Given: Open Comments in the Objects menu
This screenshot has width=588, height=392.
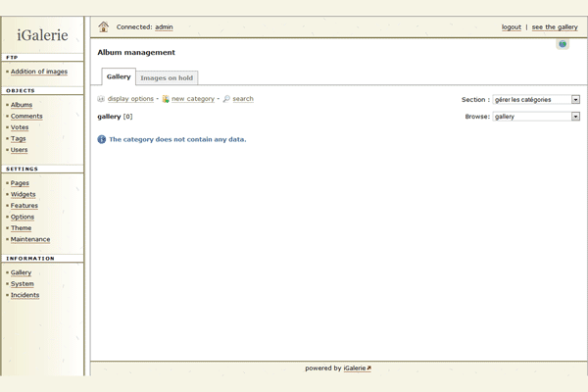Looking at the screenshot, I should pos(26,117).
